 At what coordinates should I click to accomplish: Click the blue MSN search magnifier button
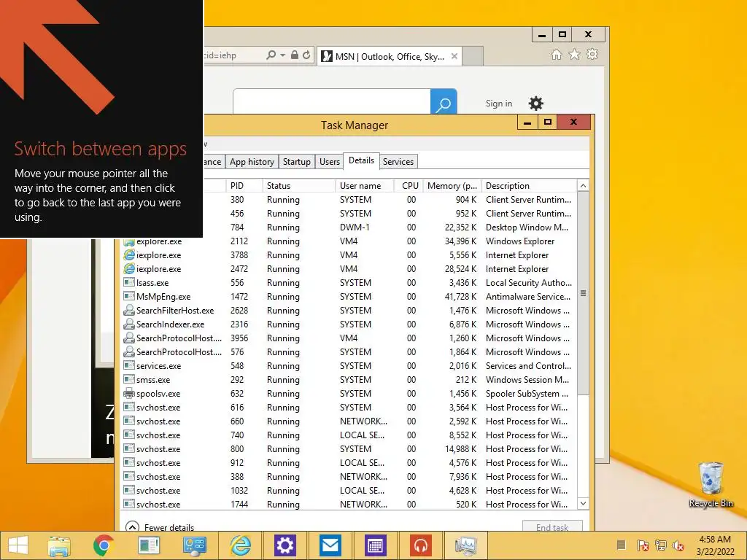pos(444,101)
